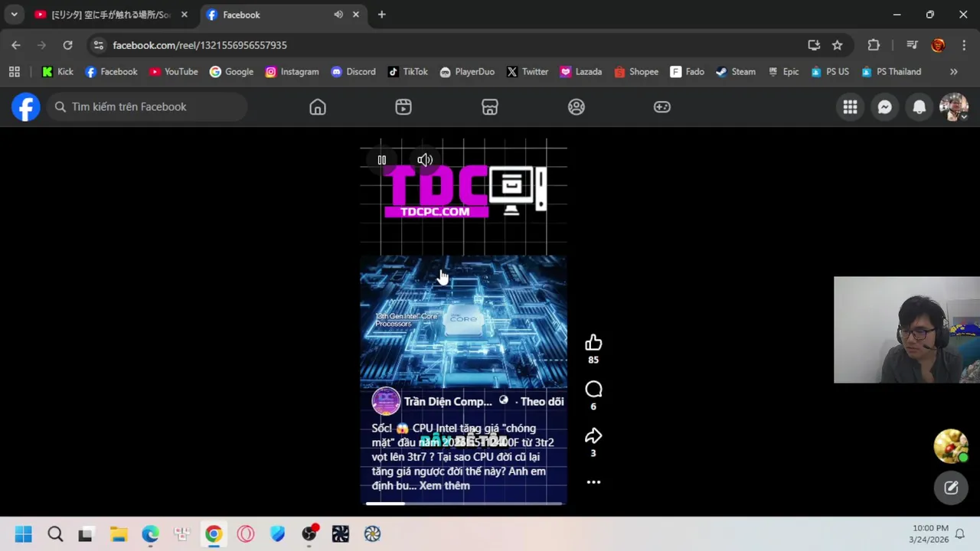Viewport: 980px width, 551px height.
Task: Open the Steam bookmark
Action: pyautogui.click(x=735, y=72)
